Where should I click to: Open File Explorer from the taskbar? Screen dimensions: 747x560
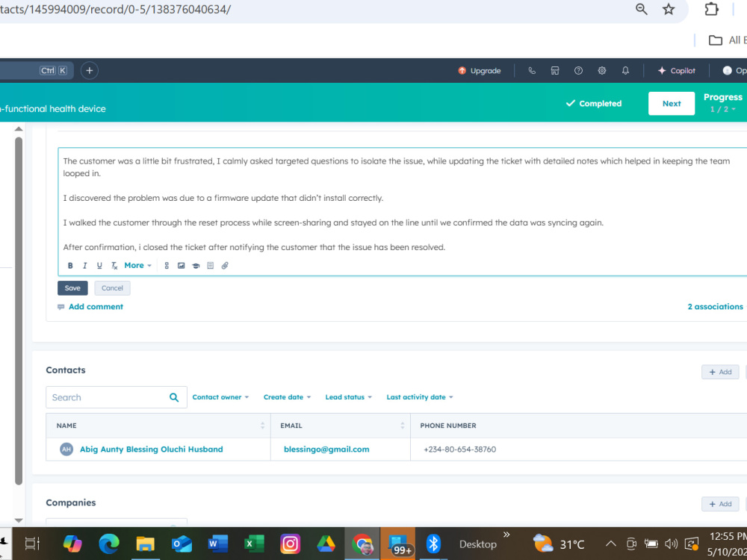click(x=145, y=544)
